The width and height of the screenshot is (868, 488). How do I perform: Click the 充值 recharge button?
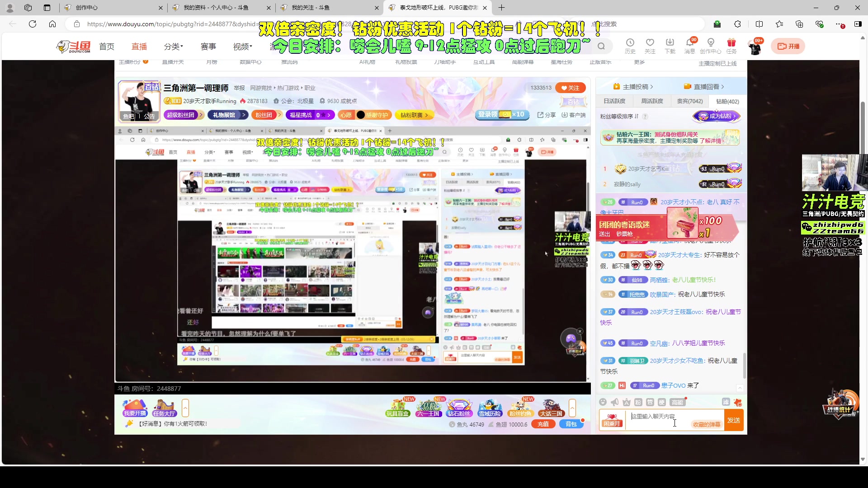[543, 424]
